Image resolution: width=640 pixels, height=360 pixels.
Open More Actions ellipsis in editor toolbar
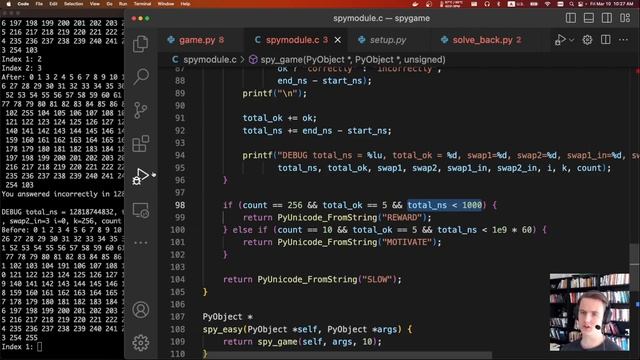coord(623,40)
